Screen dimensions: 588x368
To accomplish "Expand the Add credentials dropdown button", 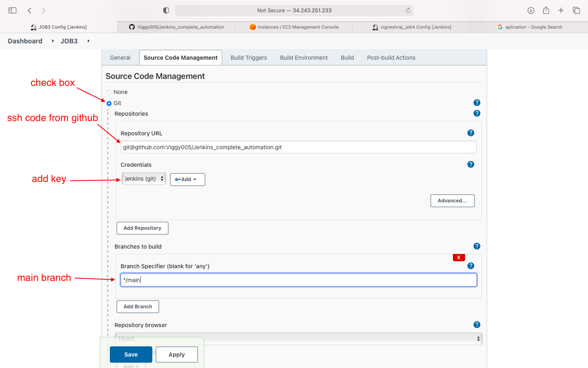I will click(187, 180).
